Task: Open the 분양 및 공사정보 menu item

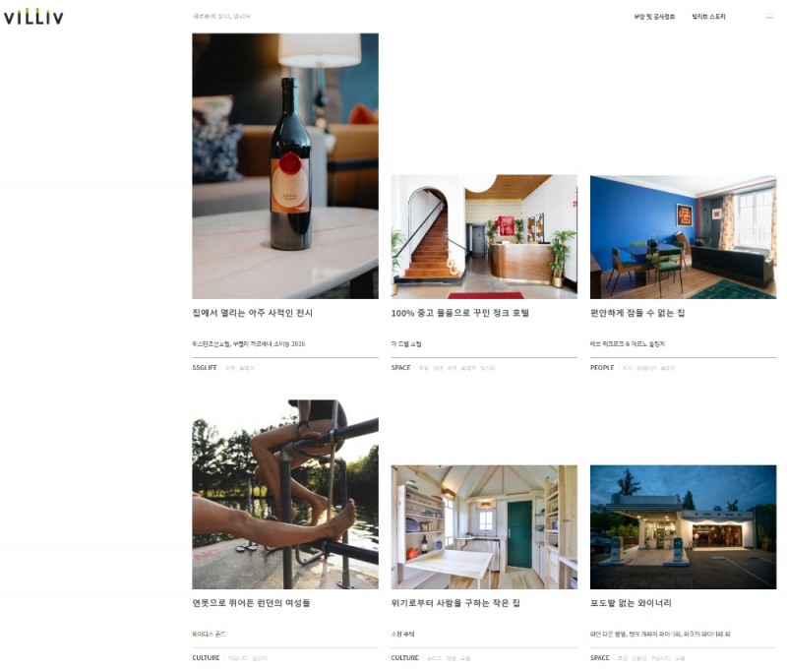Action: [654, 17]
